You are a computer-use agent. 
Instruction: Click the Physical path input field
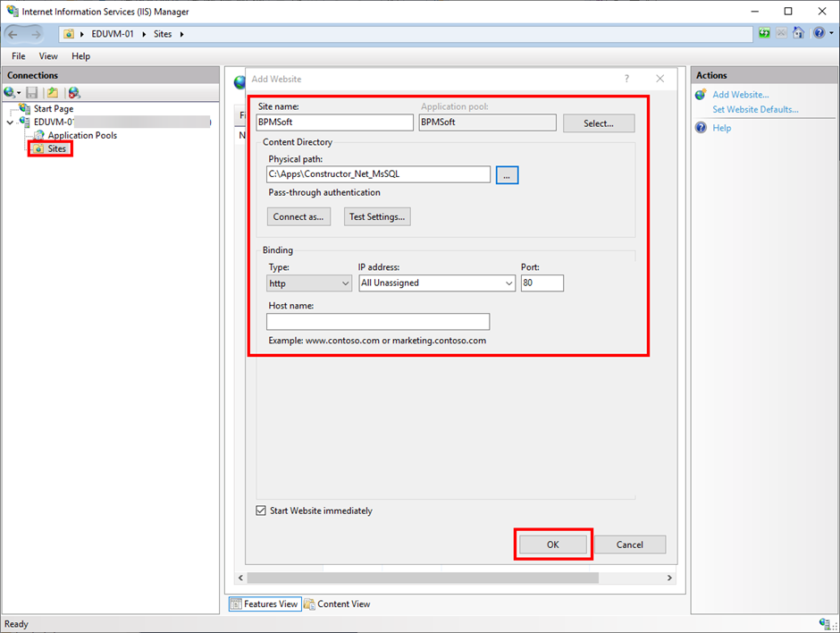point(378,174)
